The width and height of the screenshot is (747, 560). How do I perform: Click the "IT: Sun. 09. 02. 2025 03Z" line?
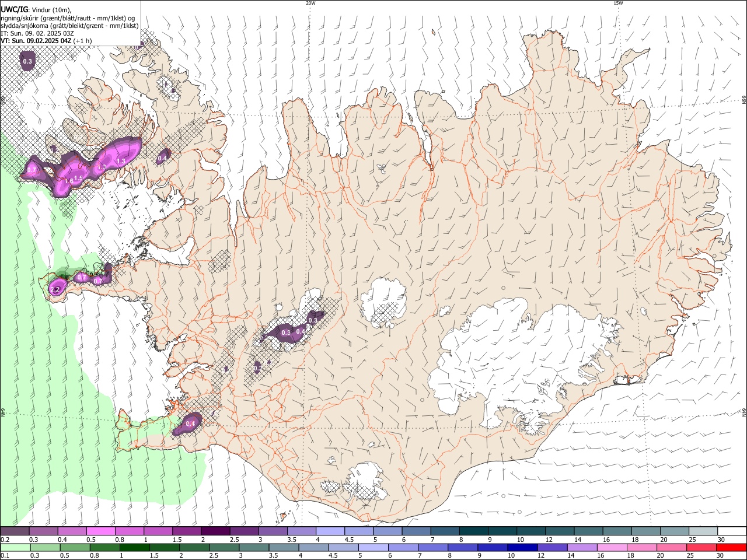tap(37, 33)
